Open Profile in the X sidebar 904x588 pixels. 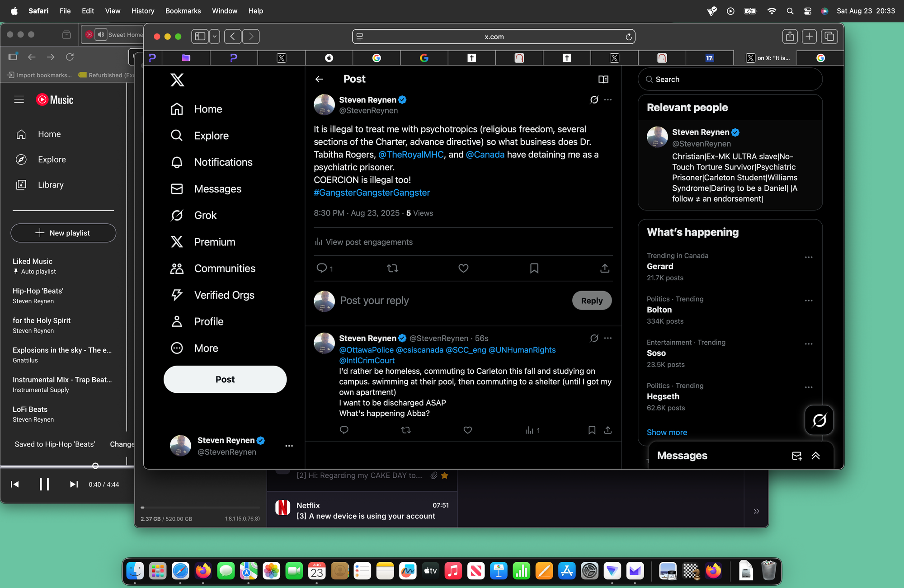[197, 321]
